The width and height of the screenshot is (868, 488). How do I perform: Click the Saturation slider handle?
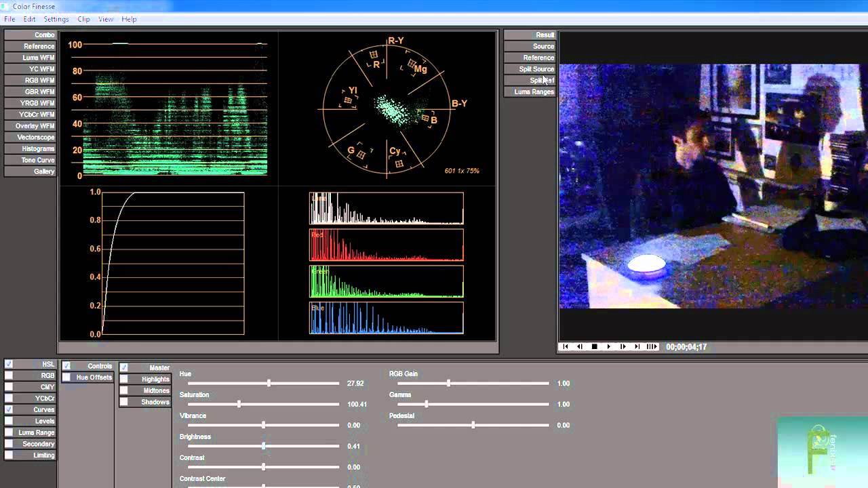[239, 405]
